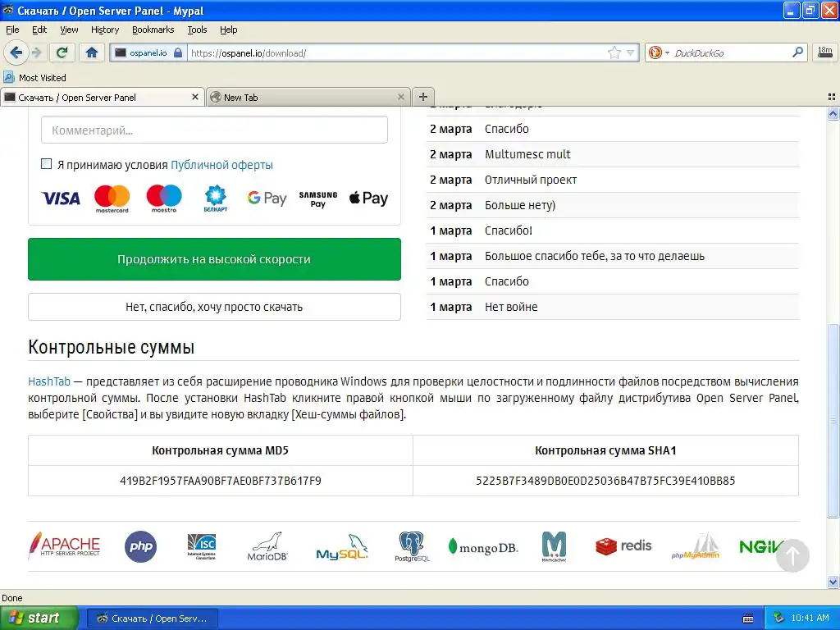Click the address bar URL field
Image resolution: width=840 pixels, height=630 pixels.
coord(396,53)
